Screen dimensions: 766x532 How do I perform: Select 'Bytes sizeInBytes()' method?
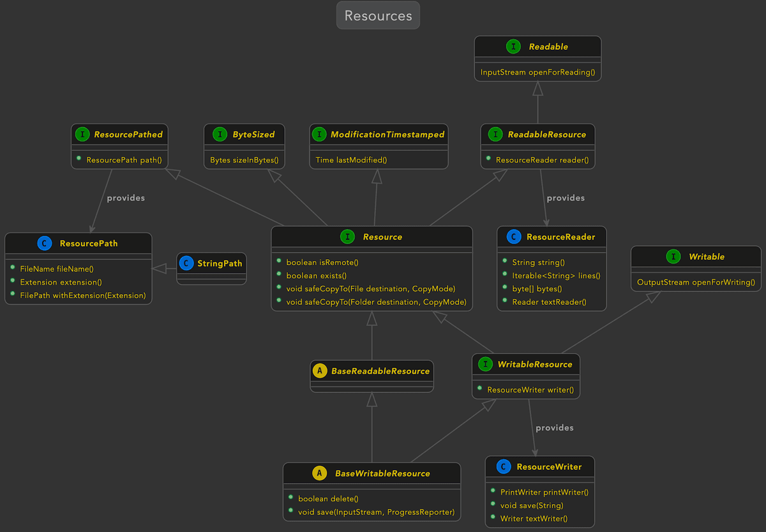[244, 160]
